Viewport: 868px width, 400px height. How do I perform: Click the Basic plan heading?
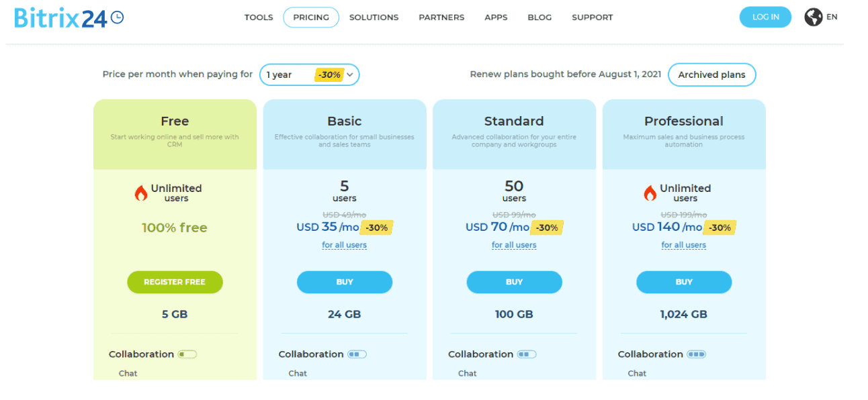[x=345, y=121]
